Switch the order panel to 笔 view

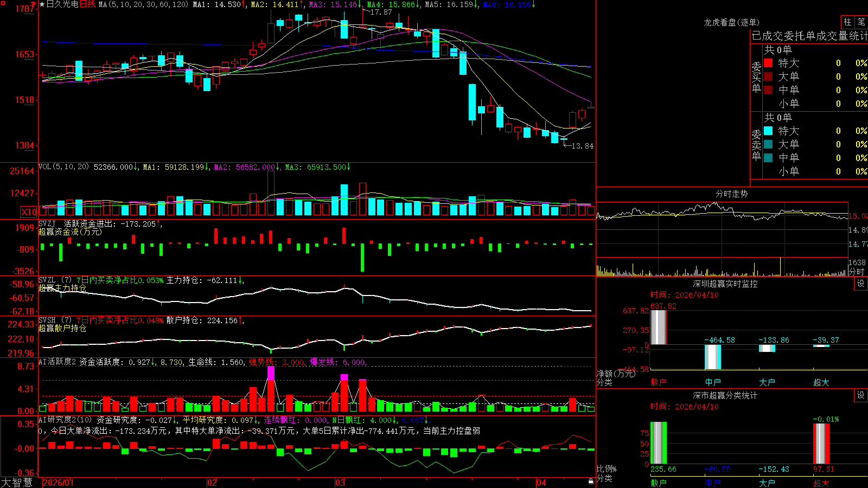tap(861, 22)
